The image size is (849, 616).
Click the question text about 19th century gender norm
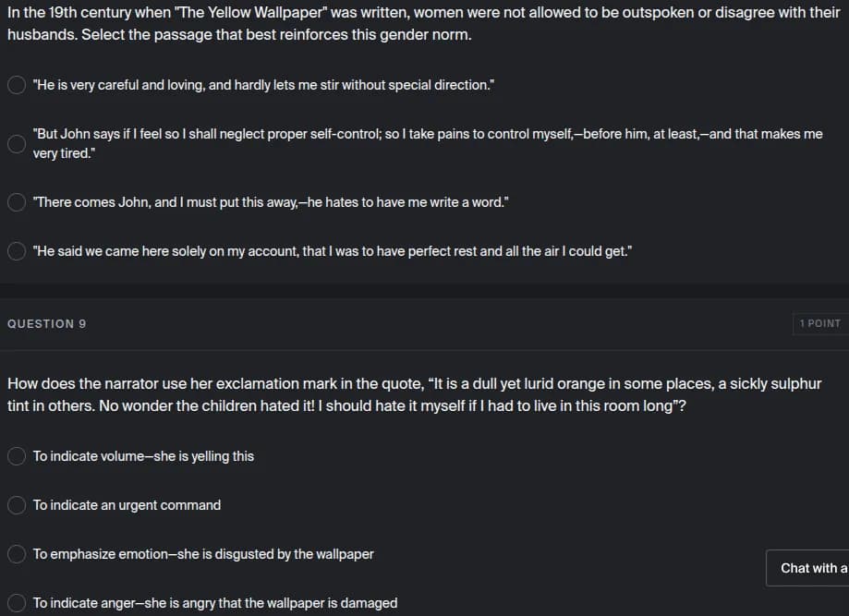(x=423, y=23)
